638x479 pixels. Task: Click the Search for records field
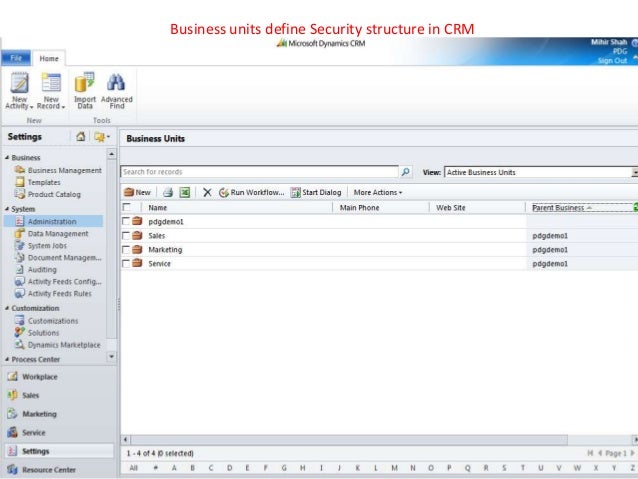click(x=260, y=172)
